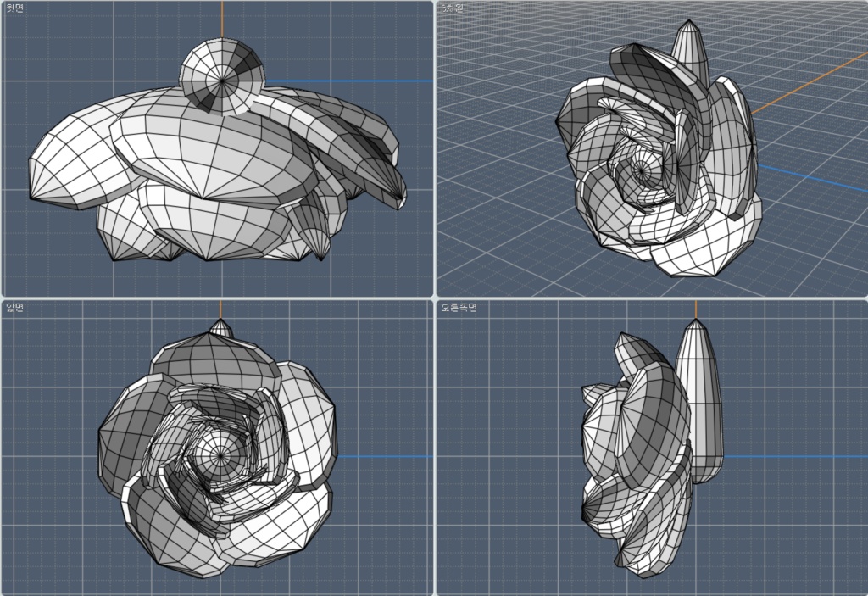Click the rose's center bud in front view
Image resolution: width=868 pixels, height=596 pixels.
tap(221, 455)
